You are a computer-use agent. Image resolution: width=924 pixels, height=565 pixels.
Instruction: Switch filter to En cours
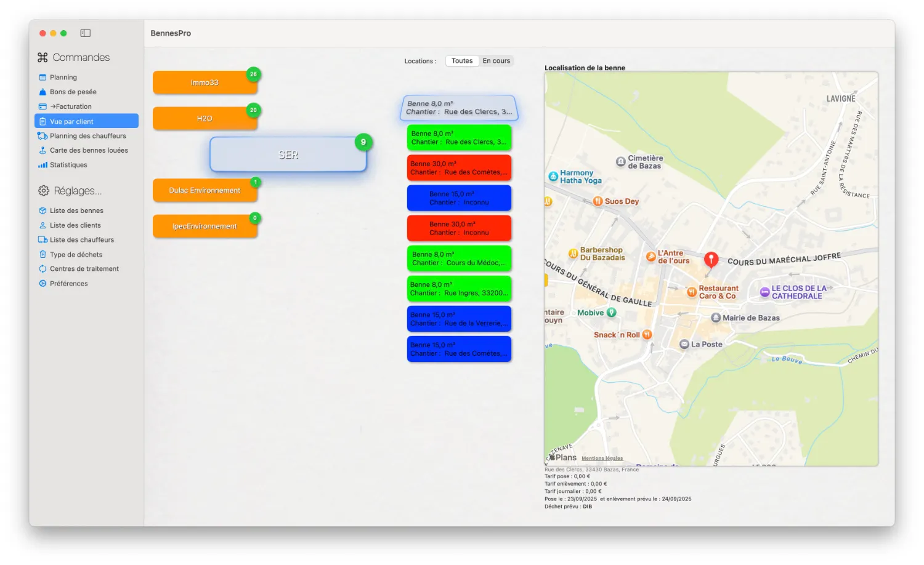pos(496,60)
